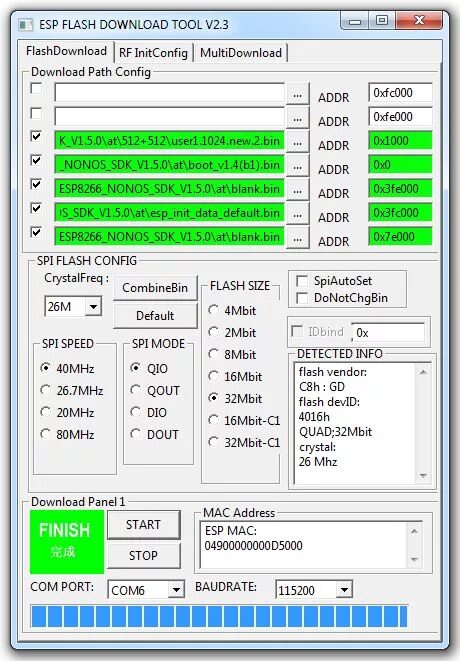Switch to the FlashDownload tab

66,51
